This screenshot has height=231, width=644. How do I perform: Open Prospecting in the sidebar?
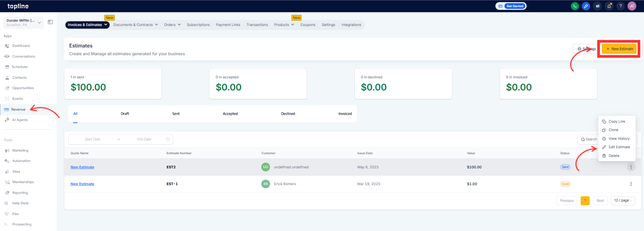tap(22, 224)
